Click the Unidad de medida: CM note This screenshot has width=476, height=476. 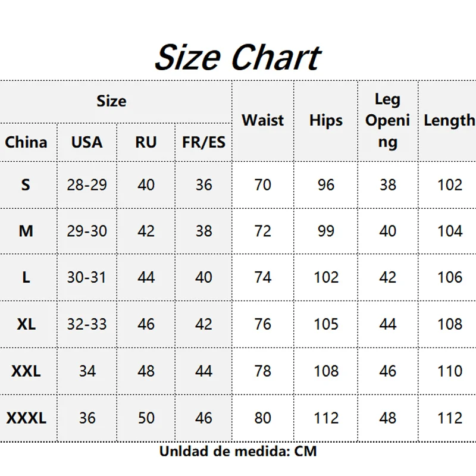coord(238,452)
